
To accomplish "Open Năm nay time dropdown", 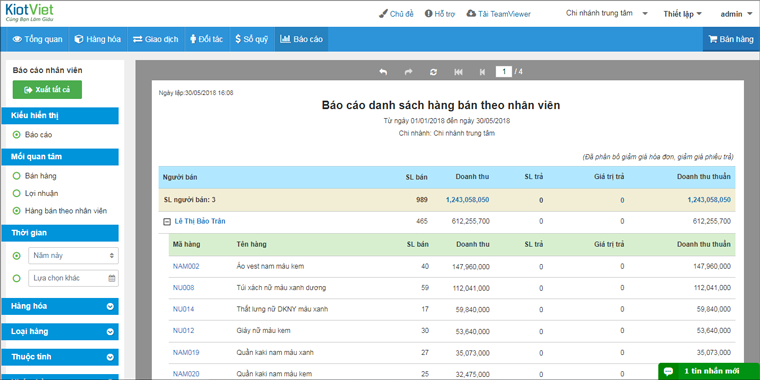I will pyautogui.click(x=73, y=255).
